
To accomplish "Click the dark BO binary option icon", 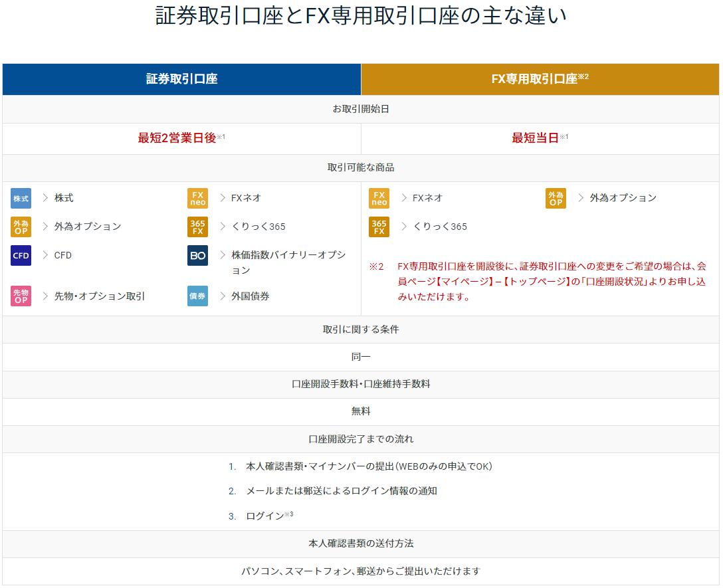I will click(197, 256).
